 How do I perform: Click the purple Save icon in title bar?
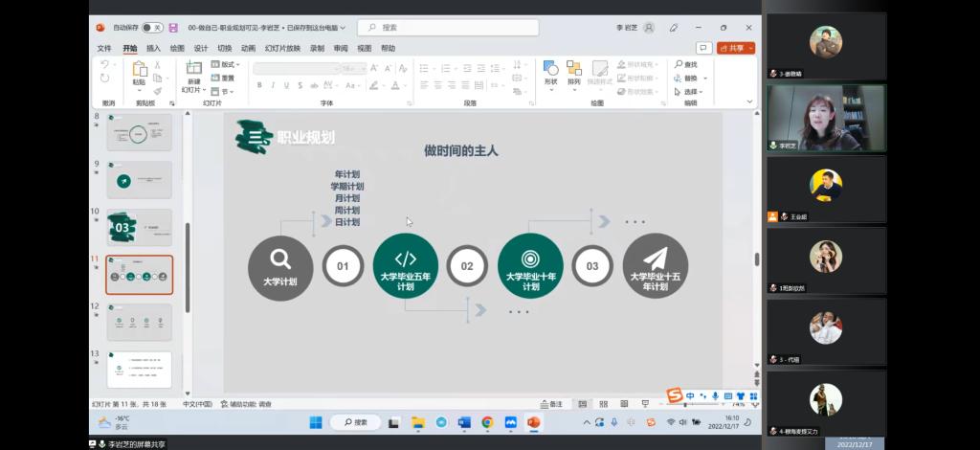pyautogui.click(x=173, y=28)
